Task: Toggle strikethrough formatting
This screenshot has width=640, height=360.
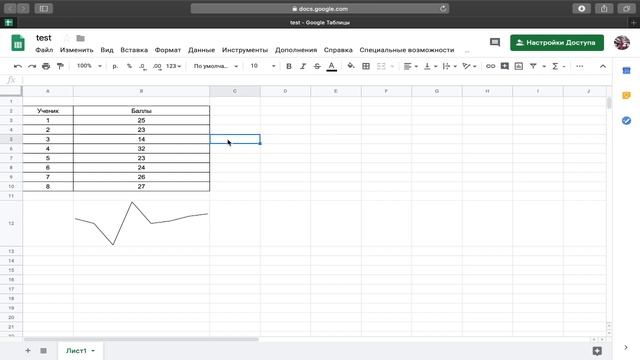Action: [317, 66]
